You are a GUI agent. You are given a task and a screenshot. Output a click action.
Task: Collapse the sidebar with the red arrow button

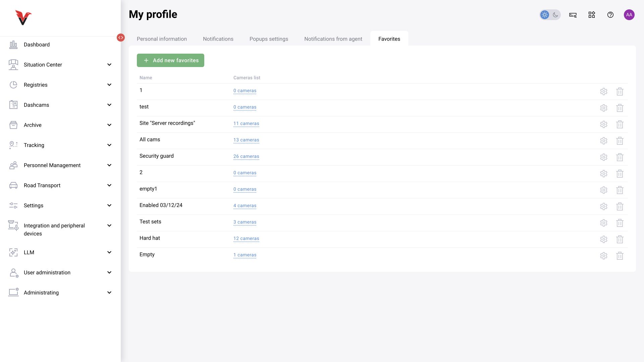pyautogui.click(x=121, y=38)
